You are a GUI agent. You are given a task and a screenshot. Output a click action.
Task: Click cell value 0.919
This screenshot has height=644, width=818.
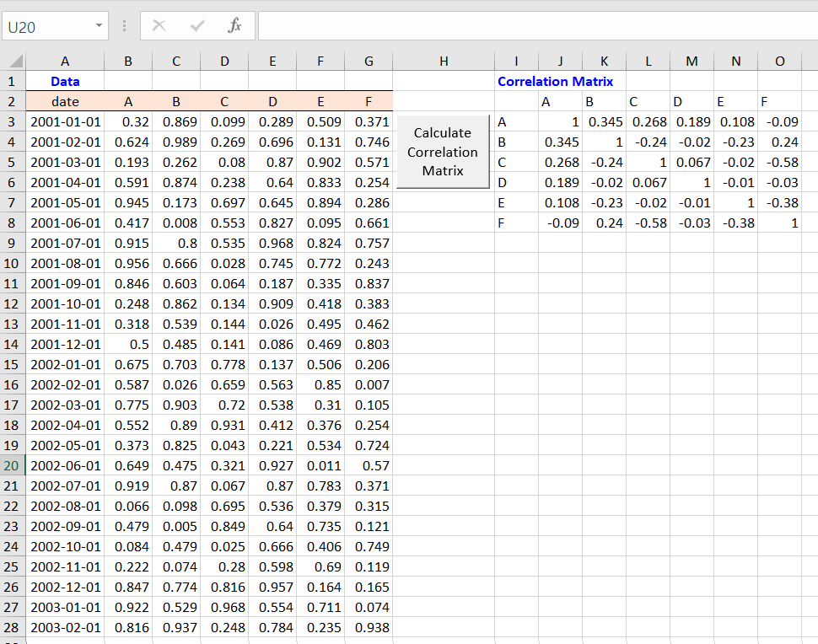(128, 486)
